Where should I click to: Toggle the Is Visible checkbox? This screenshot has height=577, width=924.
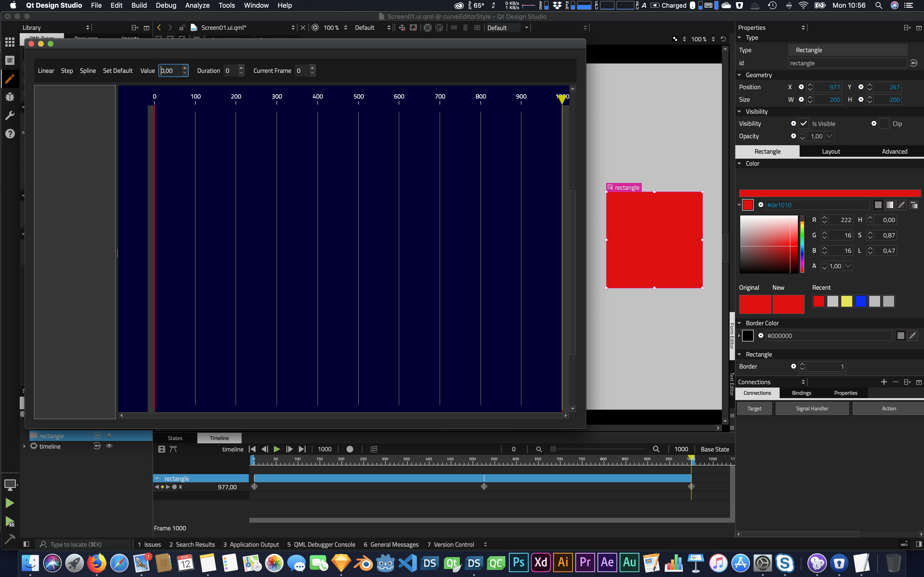tap(804, 124)
